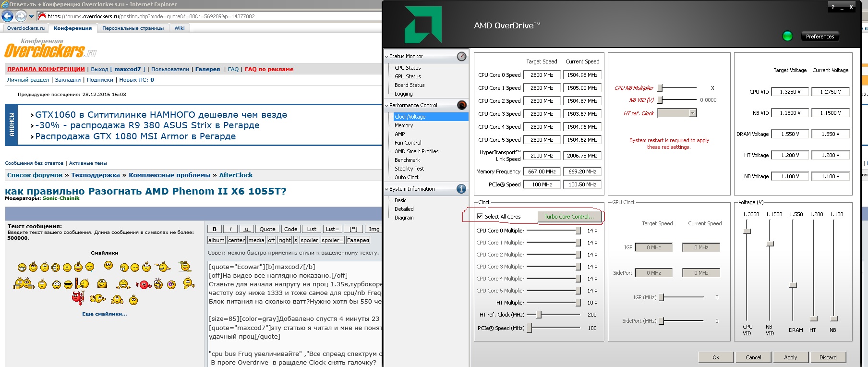
Task: Click the off BBCode button
Action: pos(271,240)
